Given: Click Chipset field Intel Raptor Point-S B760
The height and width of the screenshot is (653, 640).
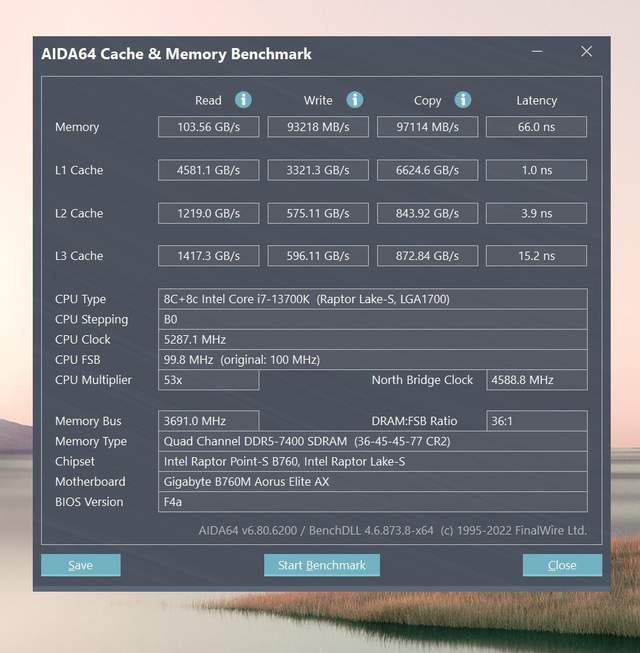Looking at the screenshot, I should tap(373, 461).
